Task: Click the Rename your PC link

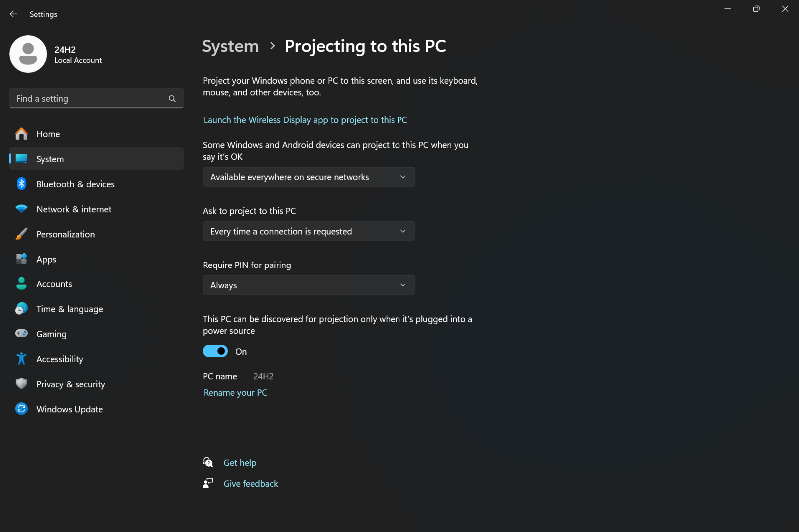Action: pyautogui.click(x=235, y=392)
